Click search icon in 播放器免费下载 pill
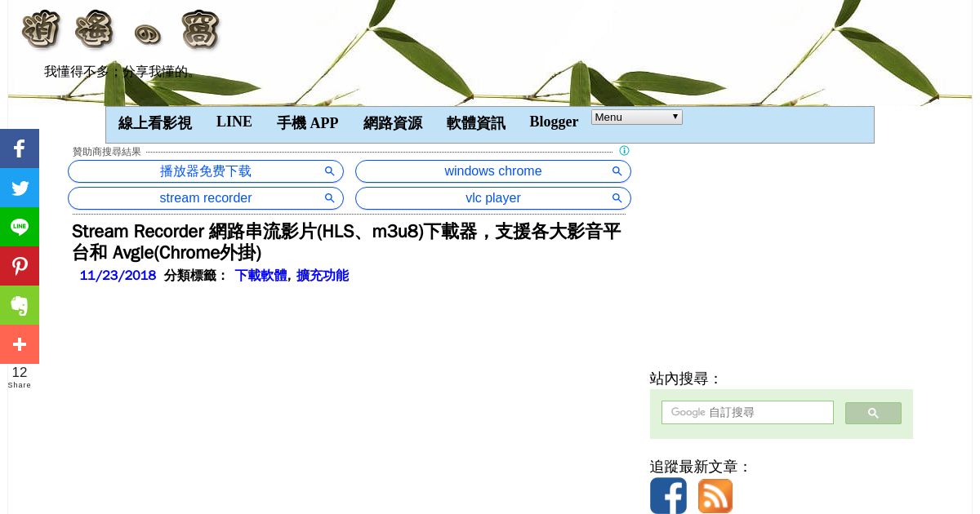The width and height of the screenshot is (980, 514). pos(329,171)
